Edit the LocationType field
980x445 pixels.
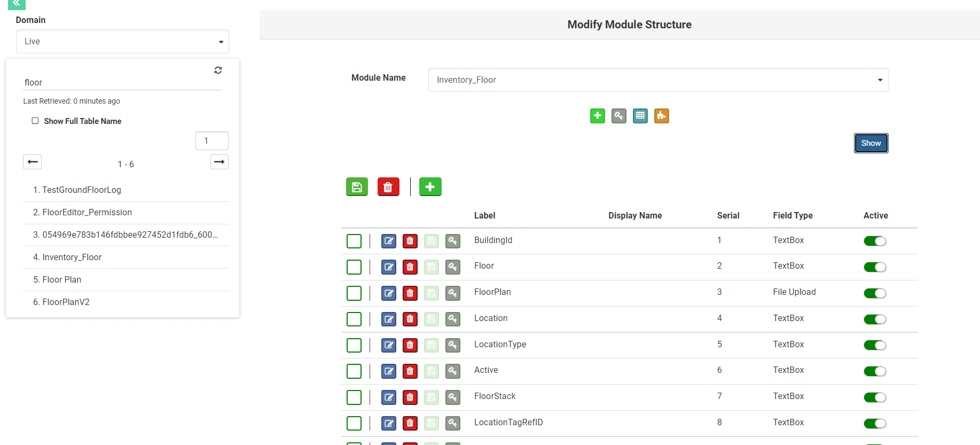(x=389, y=345)
